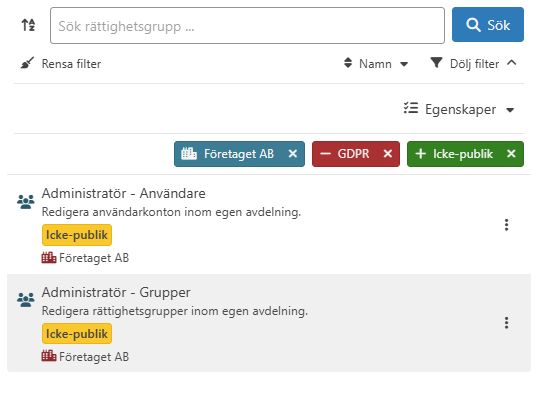The width and height of the screenshot is (545, 400).
Task: Focus the 'Sök rättighetsgrupp' search field
Action: [x=247, y=26]
